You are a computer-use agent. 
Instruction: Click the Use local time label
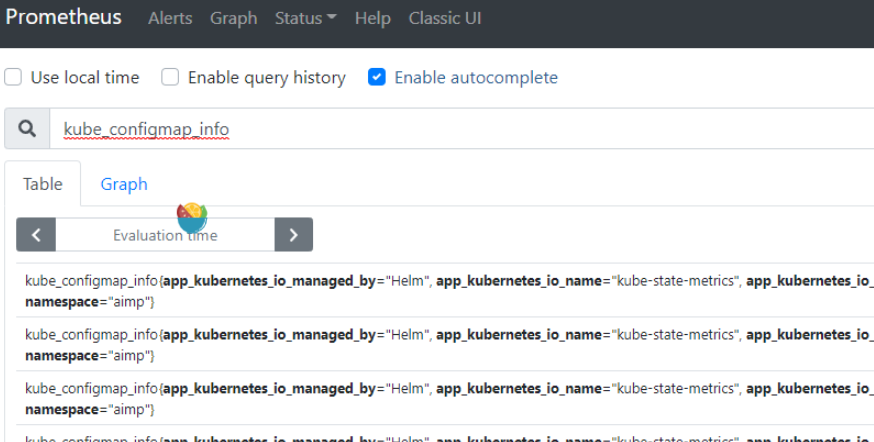[85, 77]
